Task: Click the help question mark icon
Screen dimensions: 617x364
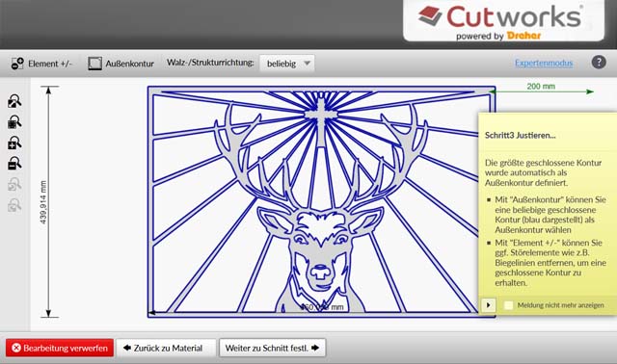Action: click(x=599, y=62)
